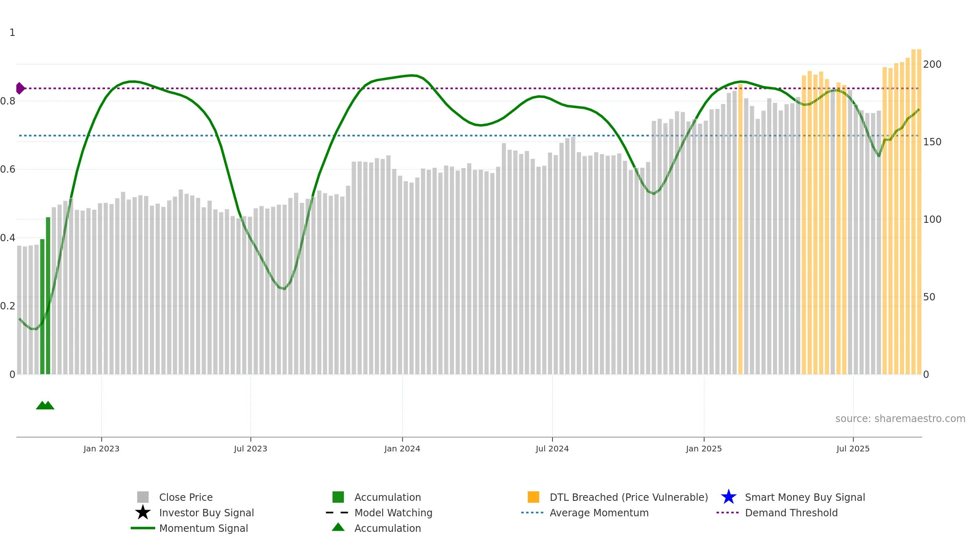Click the green triangle Accumulation legend icon
980x551 pixels.
click(338, 527)
